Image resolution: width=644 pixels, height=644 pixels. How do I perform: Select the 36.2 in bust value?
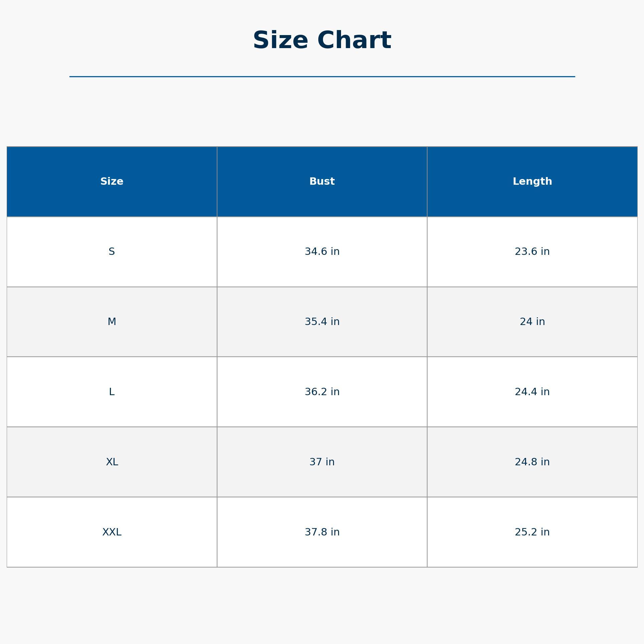322,392
